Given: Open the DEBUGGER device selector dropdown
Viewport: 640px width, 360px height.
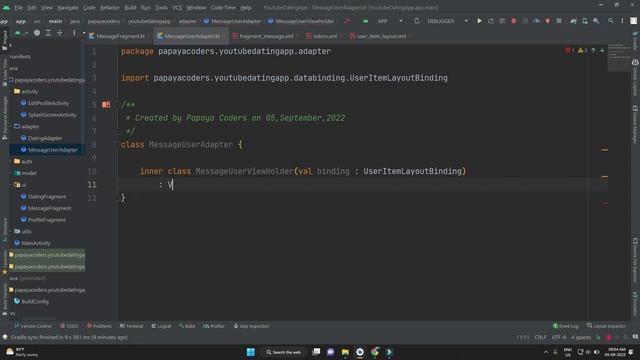Looking at the screenshot, I should coord(440,21).
